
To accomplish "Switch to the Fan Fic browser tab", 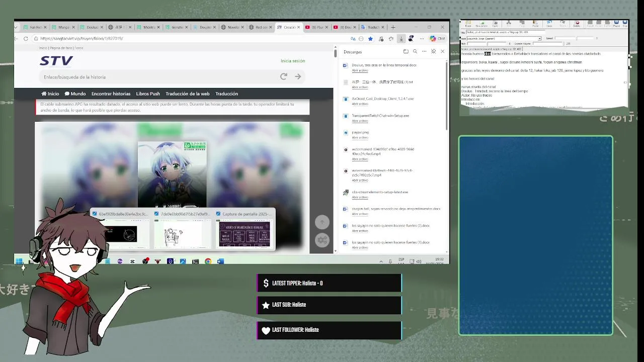I will click(x=35, y=27).
